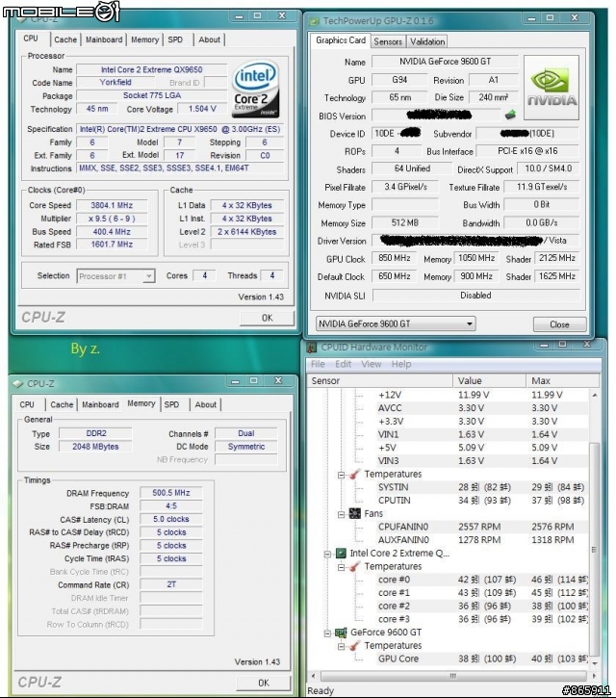Click thermometer icon under Intel Core 2 Extreme

pyautogui.click(x=355, y=566)
